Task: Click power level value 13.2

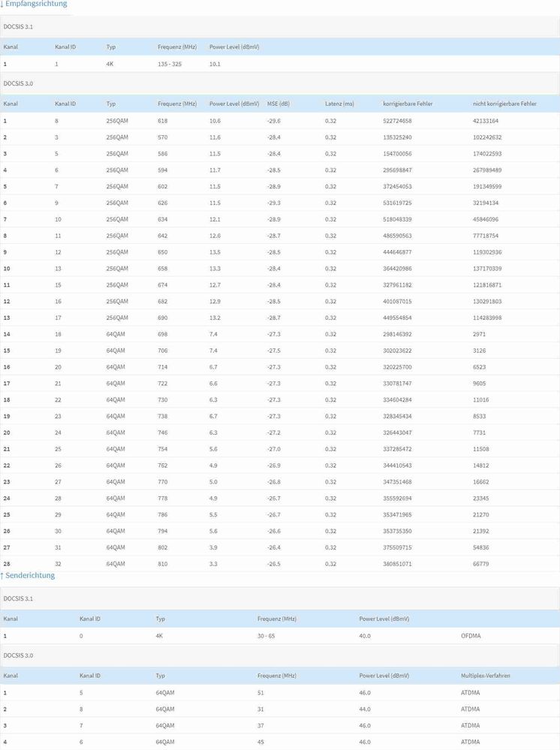Action: click(215, 318)
